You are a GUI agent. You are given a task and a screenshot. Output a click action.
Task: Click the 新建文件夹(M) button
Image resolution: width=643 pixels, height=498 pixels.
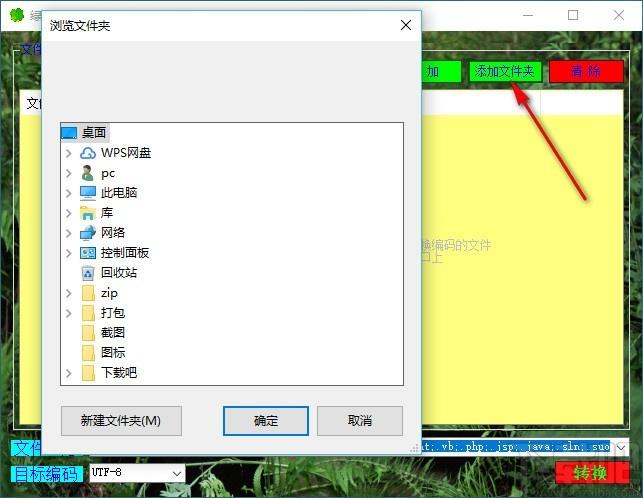[121, 420]
